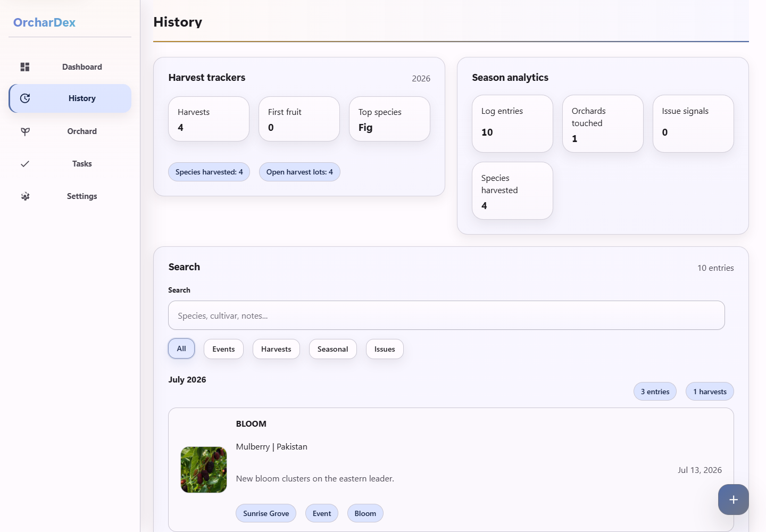Viewport: 766px width, 532px height.
Task: Open the Mulberry photo thumbnail
Action: point(204,470)
